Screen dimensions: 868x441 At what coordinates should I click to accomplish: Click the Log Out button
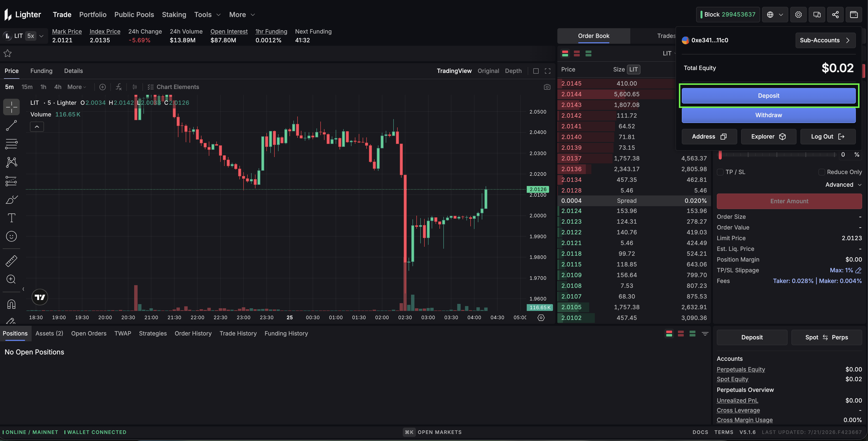click(828, 136)
